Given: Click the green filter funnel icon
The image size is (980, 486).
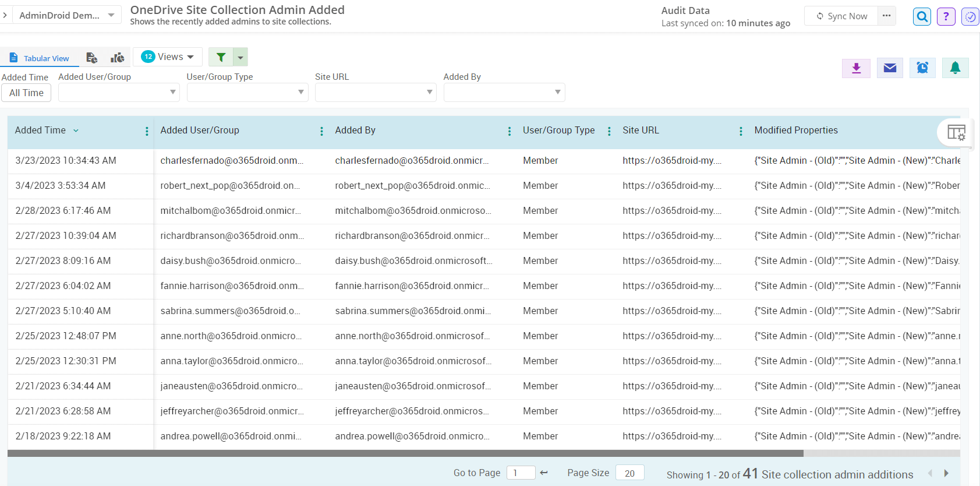Looking at the screenshot, I should [221, 57].
